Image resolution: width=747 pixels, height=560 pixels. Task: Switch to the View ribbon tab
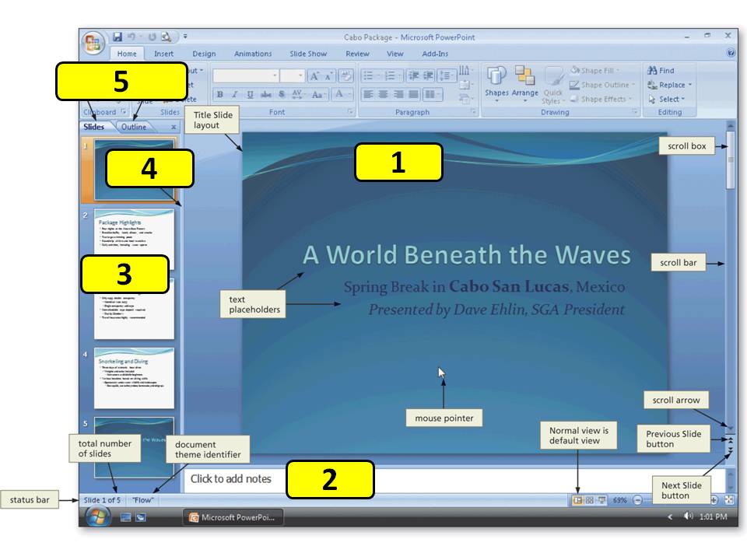click(x=395, y=54)
